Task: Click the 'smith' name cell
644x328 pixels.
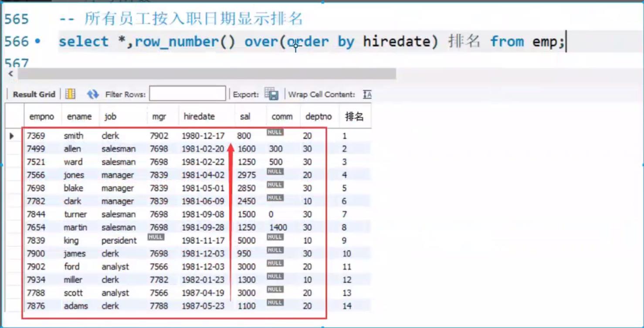Action: [x=74, y=136]
